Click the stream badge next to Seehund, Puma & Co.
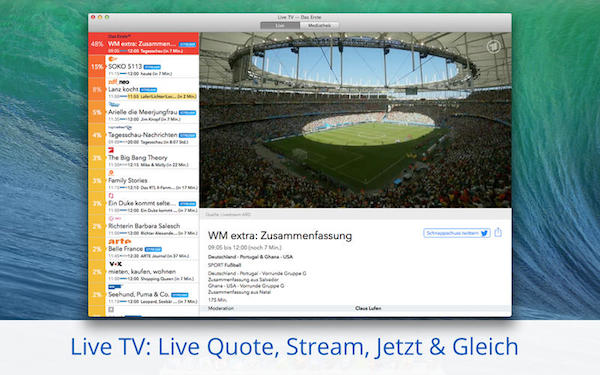600x375 pixels. 180,295
